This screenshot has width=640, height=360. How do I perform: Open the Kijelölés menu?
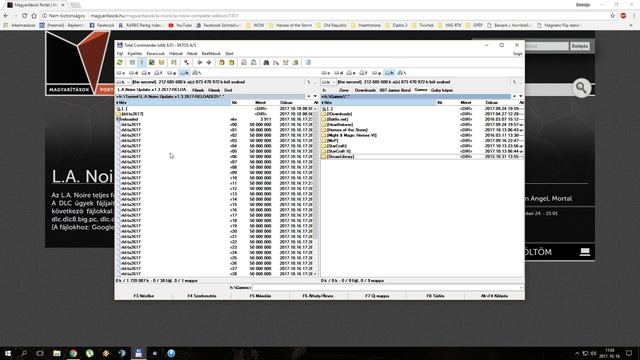click(x=135, y=53)
